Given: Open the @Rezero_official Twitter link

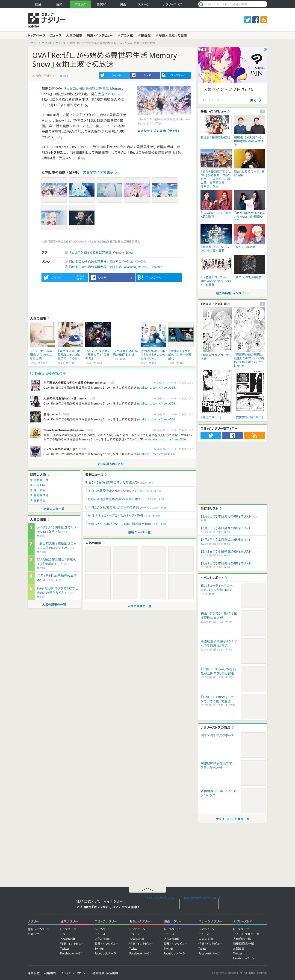Looking at the screenshot, I should 115,267.
